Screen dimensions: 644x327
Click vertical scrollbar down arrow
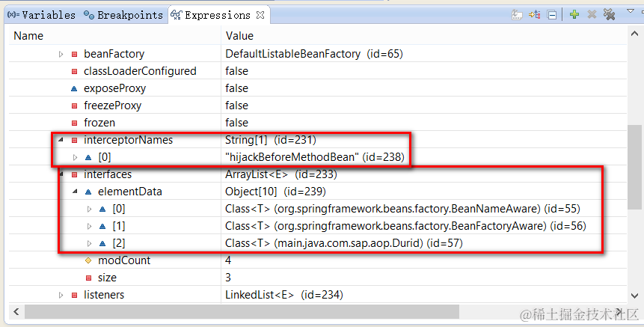click(634, 296)
